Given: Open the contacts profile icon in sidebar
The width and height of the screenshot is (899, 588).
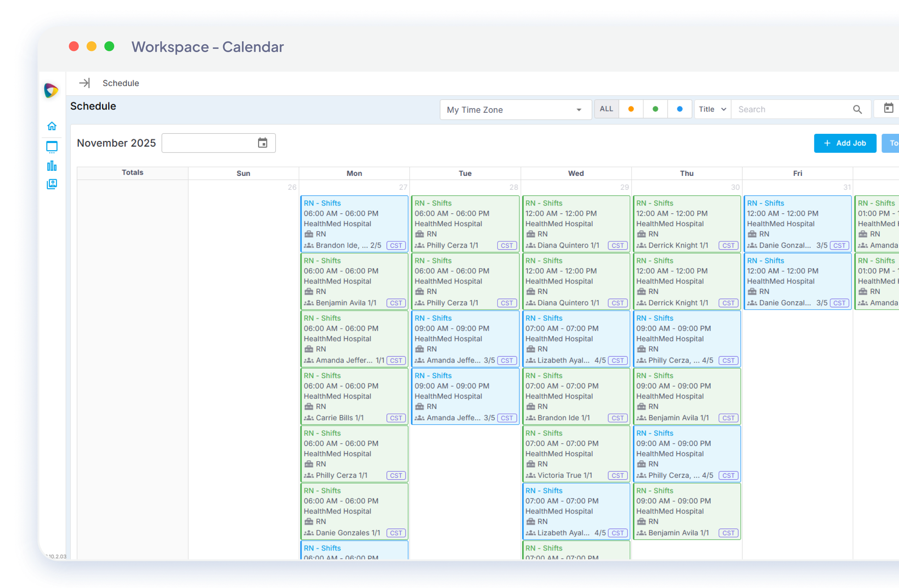Looking at the screenshot, I should (52, 184).
